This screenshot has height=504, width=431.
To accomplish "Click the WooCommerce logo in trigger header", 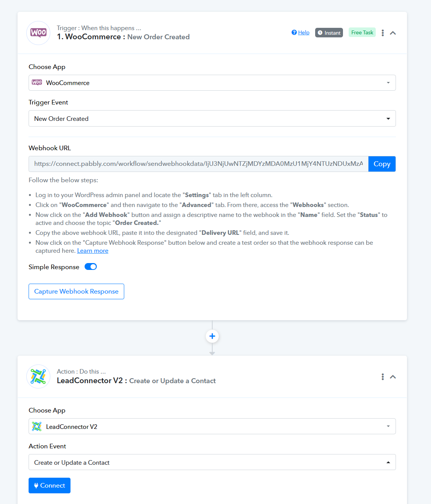I will [x=38, y=33].
